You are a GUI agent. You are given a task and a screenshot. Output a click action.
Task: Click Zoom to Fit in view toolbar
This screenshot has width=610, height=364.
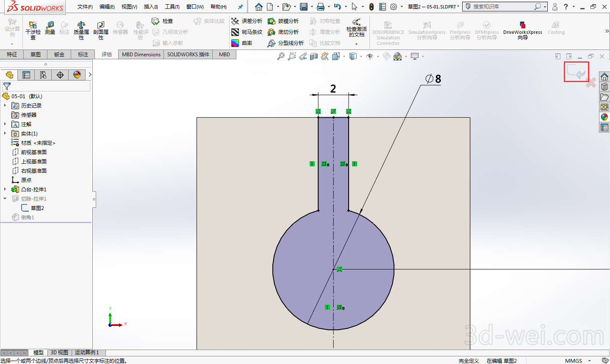[x=280, y=56]
